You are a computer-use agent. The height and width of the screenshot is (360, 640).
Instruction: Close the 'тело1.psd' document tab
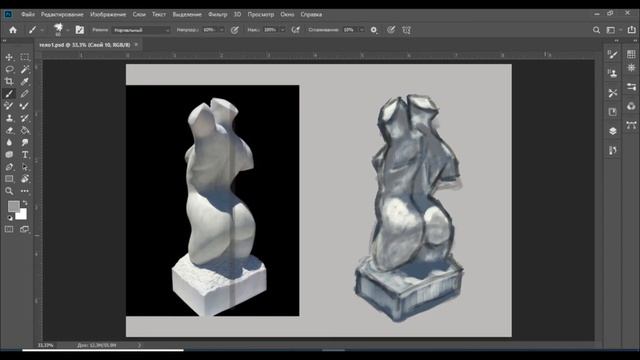point(136,44)
